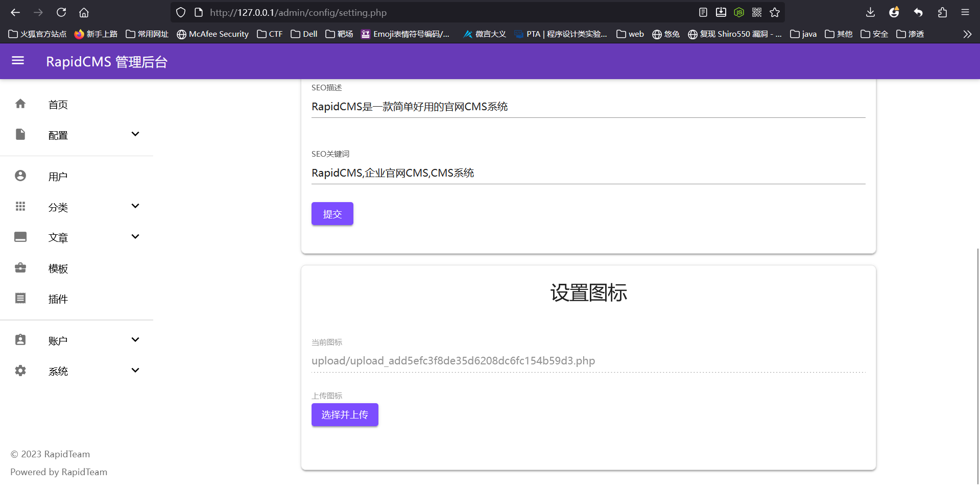Bookmark this page with the star icon

click(775, 12)
